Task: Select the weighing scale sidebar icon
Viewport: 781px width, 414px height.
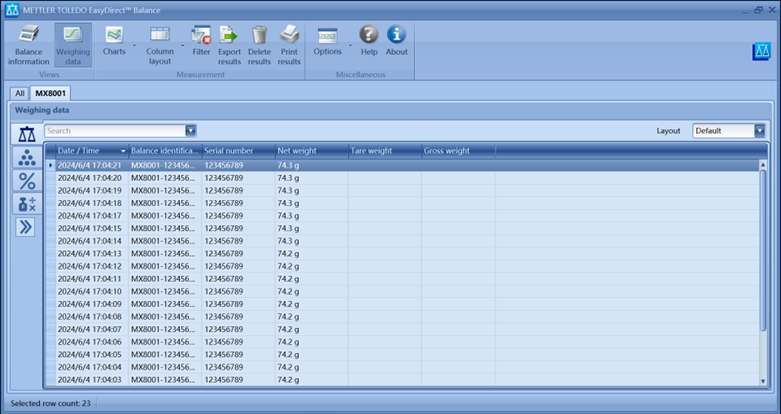Action: pyautogui.click(x=27, y=134)
